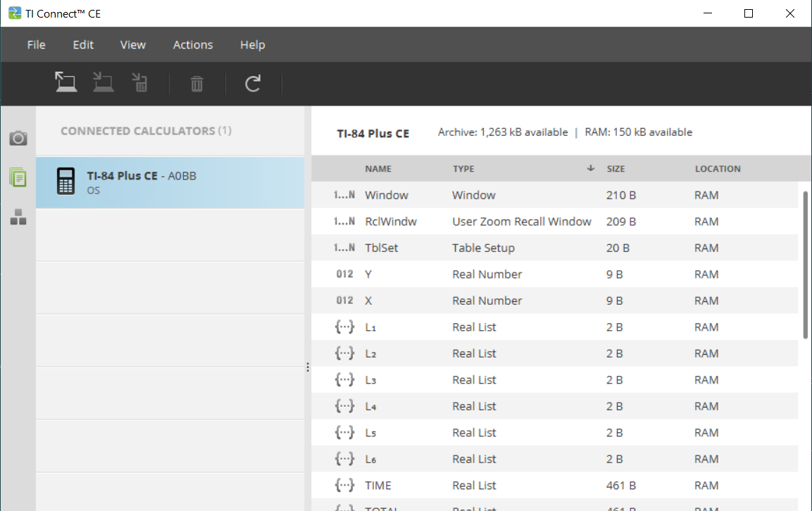Open the Screen Capture camera workspace

click(x=18, y=138)
